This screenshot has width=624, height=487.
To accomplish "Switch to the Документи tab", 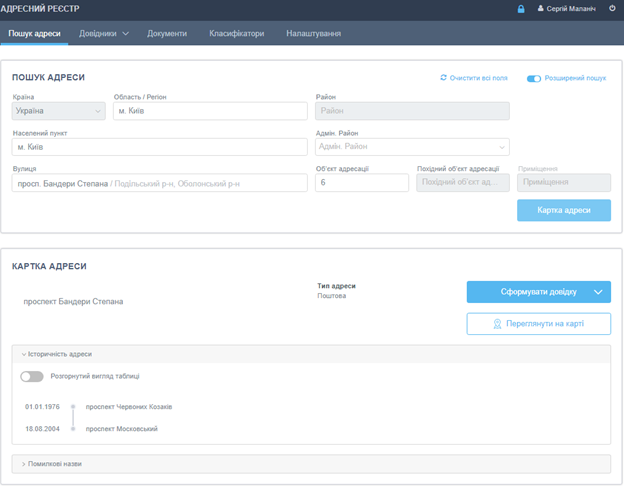I will pos(167,33).
